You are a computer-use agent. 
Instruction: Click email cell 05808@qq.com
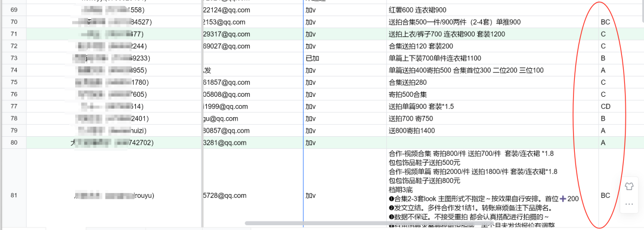coord(253,94)
